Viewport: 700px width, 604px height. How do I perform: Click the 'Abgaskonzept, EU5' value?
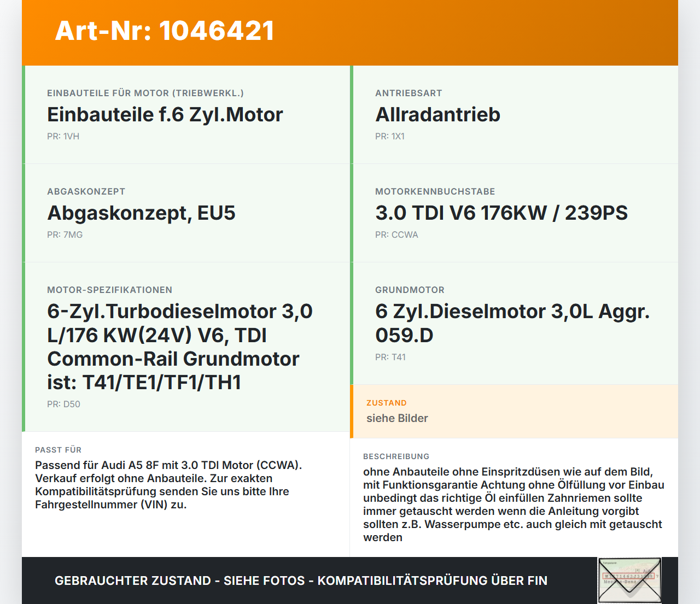coord(141,213)
